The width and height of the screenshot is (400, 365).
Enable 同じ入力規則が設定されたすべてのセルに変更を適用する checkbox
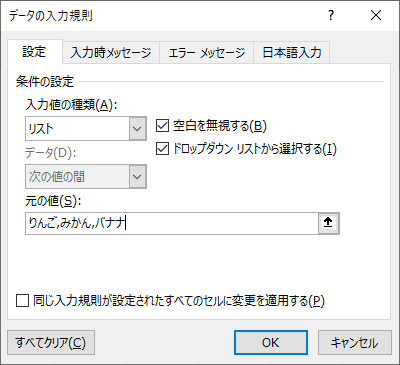(22, 301)
